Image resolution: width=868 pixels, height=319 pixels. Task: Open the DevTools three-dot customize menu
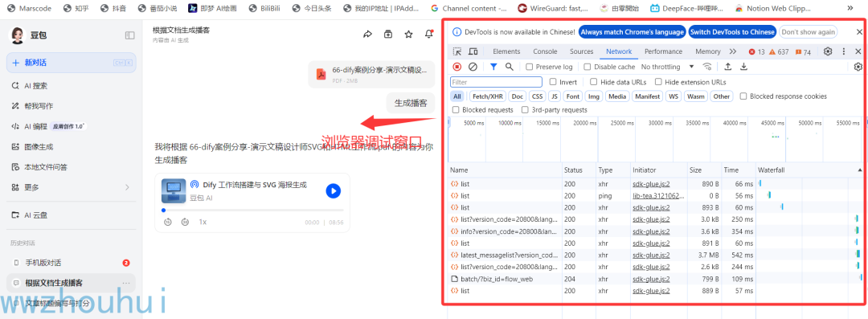pos(844,51)
